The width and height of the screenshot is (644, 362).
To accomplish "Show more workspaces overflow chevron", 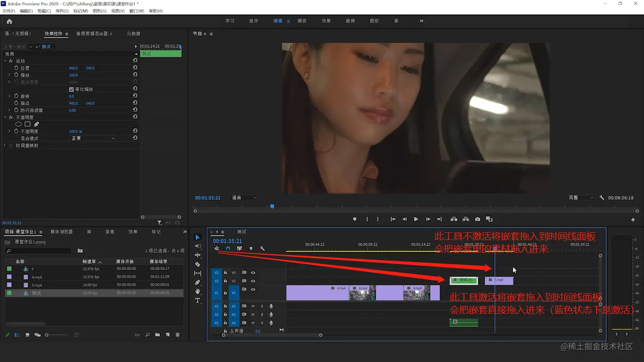I will coord(421,21).
